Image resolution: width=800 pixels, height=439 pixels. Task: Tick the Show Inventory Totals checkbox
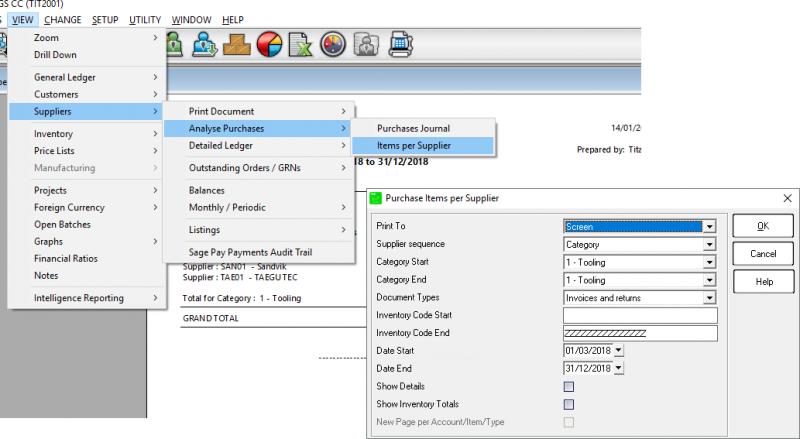point(569,404)
